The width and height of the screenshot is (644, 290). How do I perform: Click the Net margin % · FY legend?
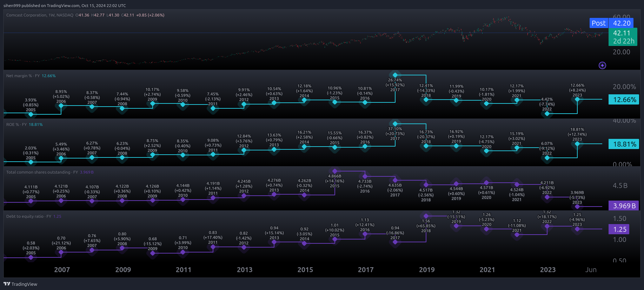click(31, 76)
